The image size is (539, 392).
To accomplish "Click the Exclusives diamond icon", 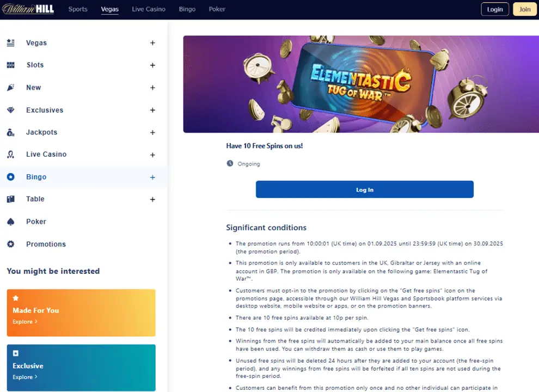I will [x=10, y=110].
